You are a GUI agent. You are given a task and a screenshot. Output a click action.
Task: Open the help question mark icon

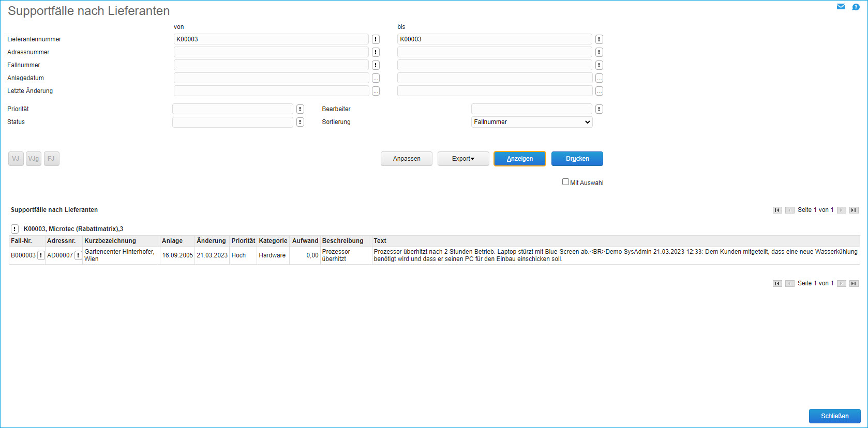856,7
